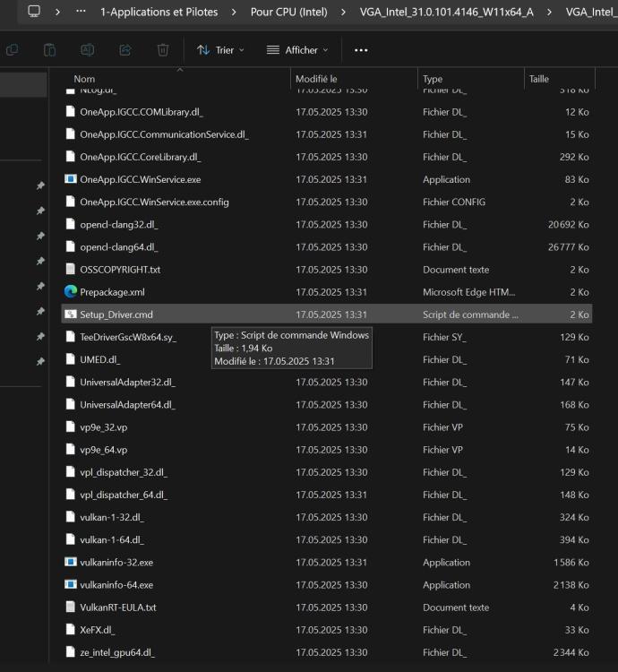The image size is (618, 672).
Task: Open the Trier sort dropdown
Action: [x=220, y=50]
